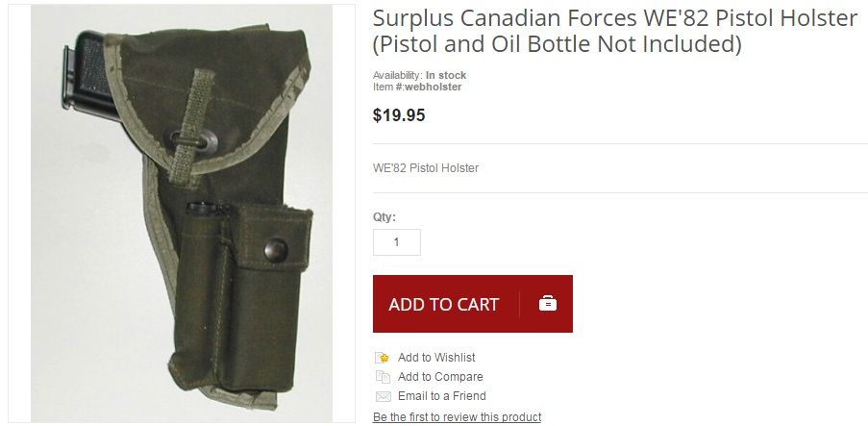Click the briefcase icon on the cart button

coord(548,304)
